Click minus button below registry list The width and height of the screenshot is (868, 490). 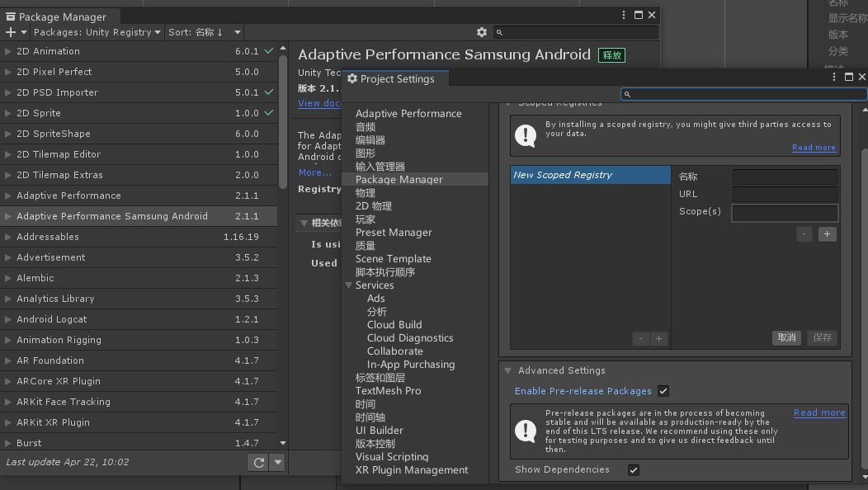pyautogui.click(x=641, y=339)
